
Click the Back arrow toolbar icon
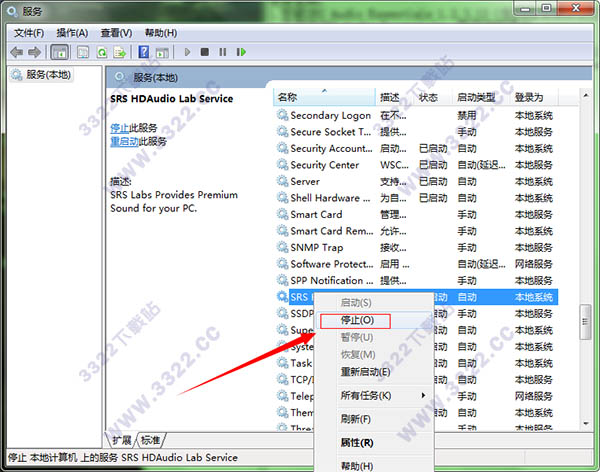(16, 52)
